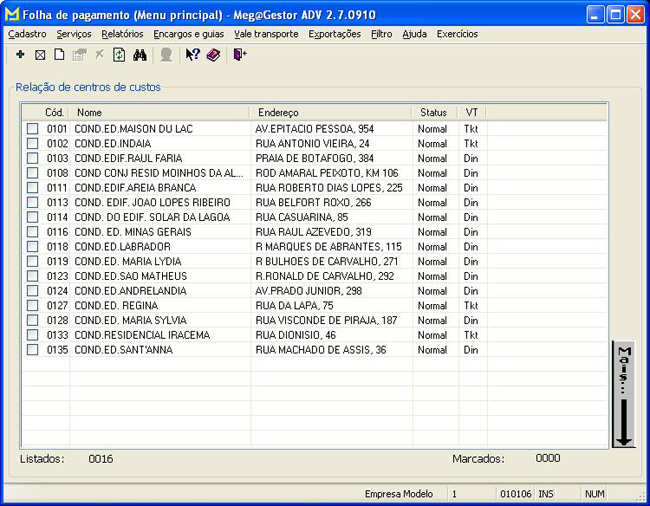This screenshot has height=506, width=650.
Task: Open the Vale transporte menu
Action: tap(266, 34)
